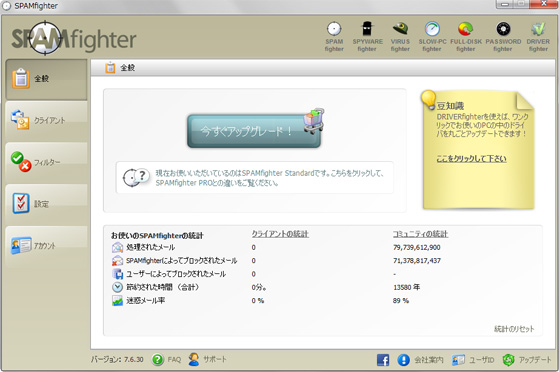This screenshot has width=559, height=372.
Task: Click the SPAMfighterによってブロックされたメール row icon
Action: click(x=117, y=260)
